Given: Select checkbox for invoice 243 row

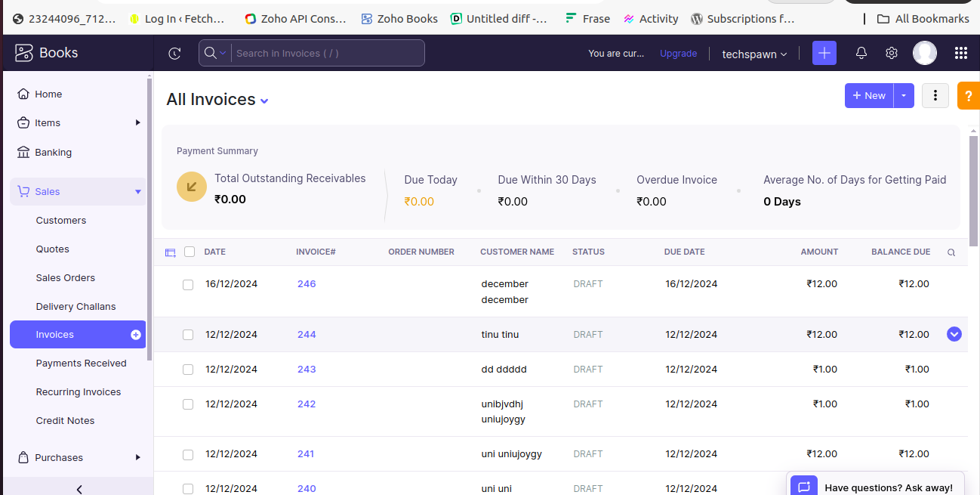Looking at the screenshot, I should click(188, 370).
